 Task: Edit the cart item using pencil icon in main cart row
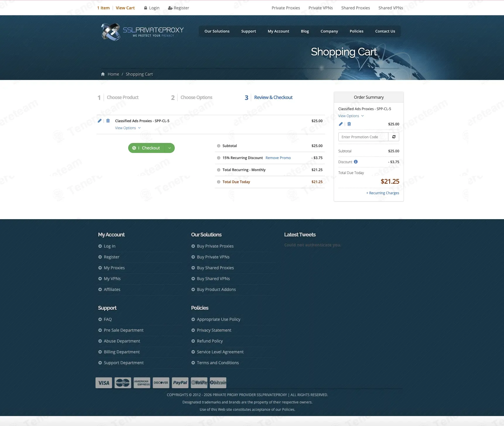click(100, 121)
